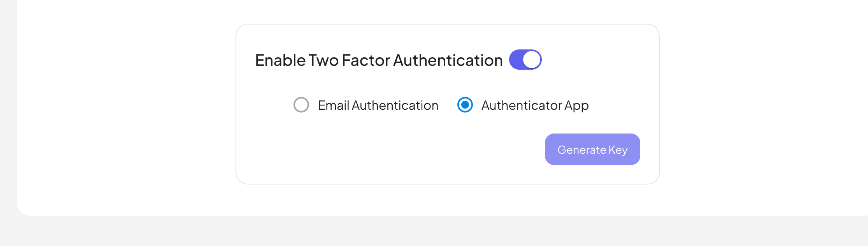Select the Email Authentication radio button
The width and height of the screenshot is (868, 246).
pyautogui.click(x=301, y=105)
